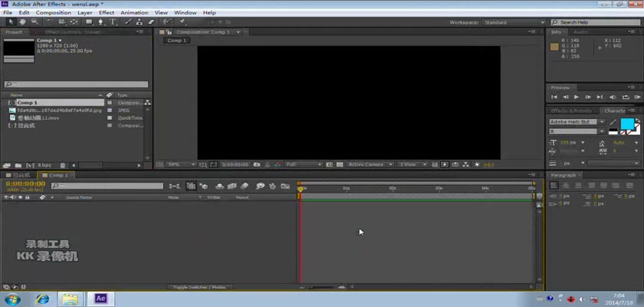Screen dimensions: 644x307
Task: Open the composition mini-flowchart in timeline
Action: click(x=175, y=187)
